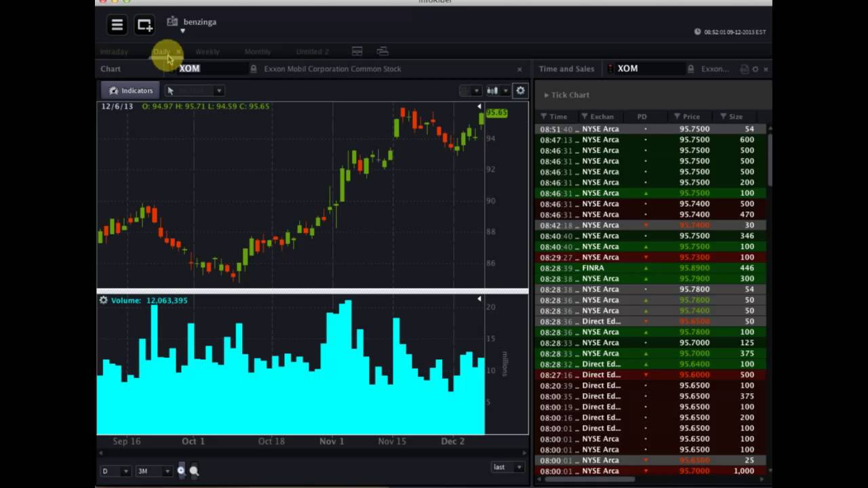Click the Volume 12,063,395 label
868x488 pixels.
point(149,300)
